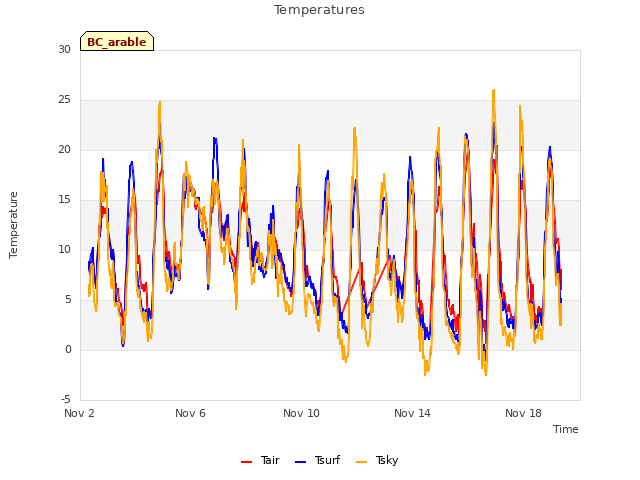Viewport: 640px width, 480px height.
Task: Click the Nov 2 axis label
Action: tap(79, 413)
